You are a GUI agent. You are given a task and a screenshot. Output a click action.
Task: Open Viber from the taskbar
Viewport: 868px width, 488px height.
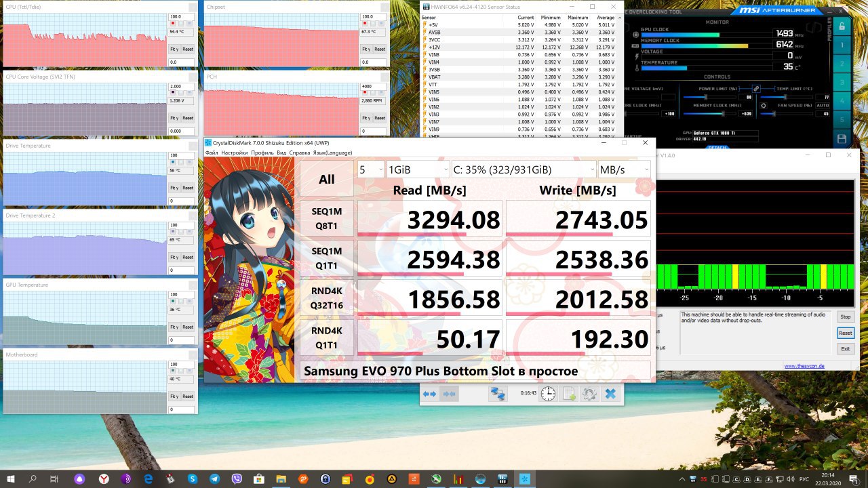tap(237, 479)
